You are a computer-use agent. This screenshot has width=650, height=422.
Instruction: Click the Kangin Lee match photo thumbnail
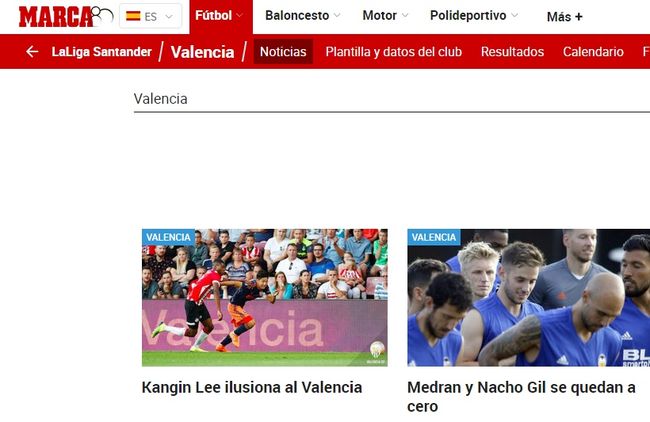point(264,297)
